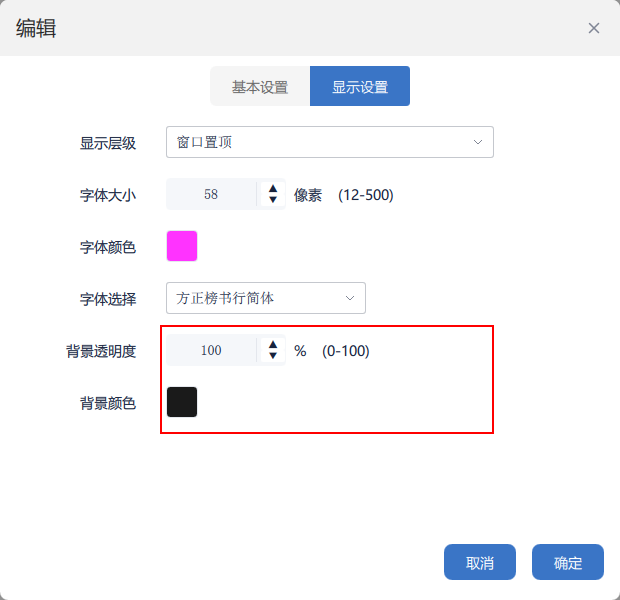This screenshot has height=600, width=620.
Task: Lower background opacity with the down arrow
Action: tap(273, 357)
